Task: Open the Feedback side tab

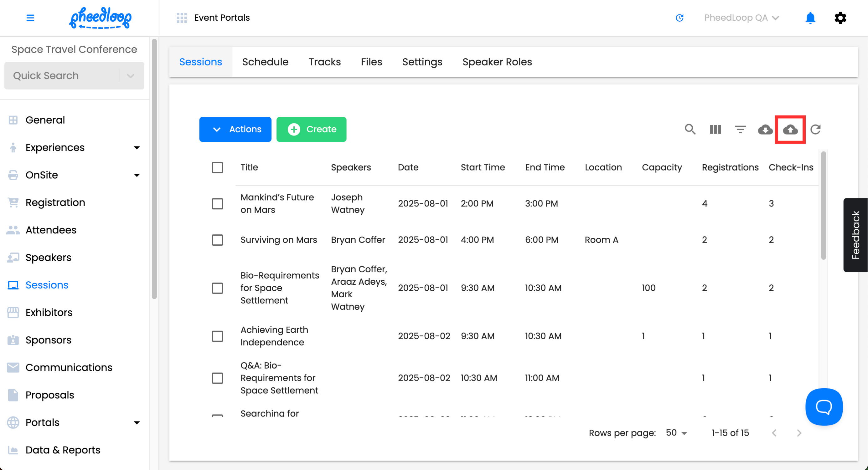Action: coord(855,235)
